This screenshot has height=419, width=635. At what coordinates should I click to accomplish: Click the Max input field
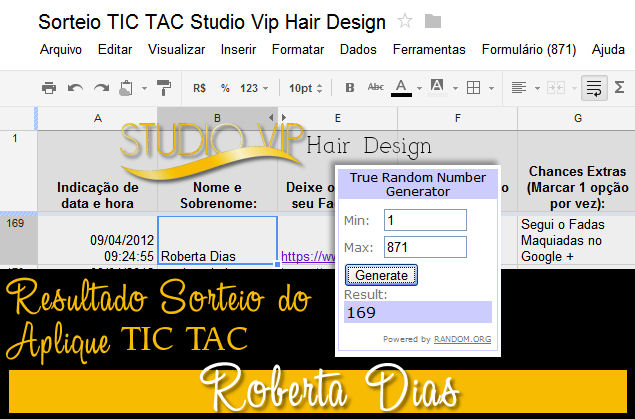pyautogui.click(x=425, y=247)
